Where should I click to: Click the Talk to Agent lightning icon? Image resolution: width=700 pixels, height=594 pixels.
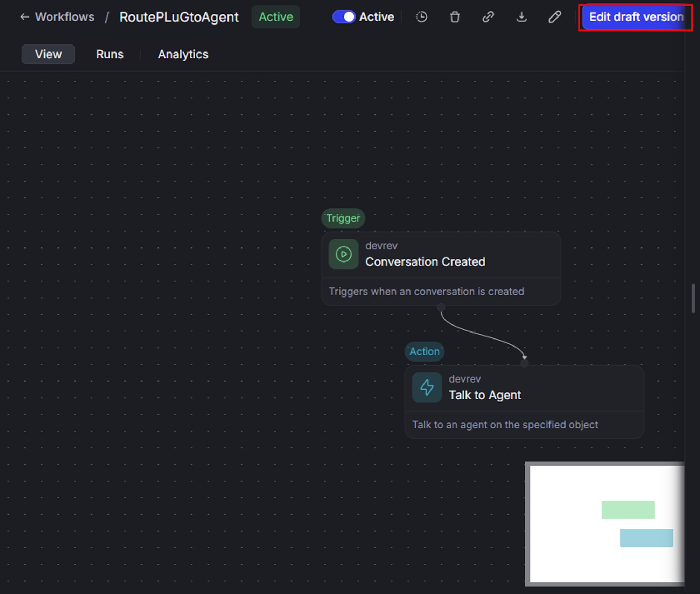click(427, 387)
